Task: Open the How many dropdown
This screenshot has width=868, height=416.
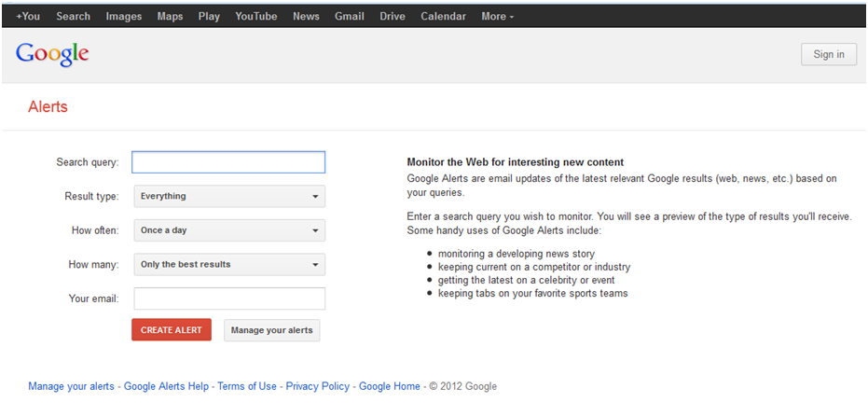Action: (x=229, y=265)
